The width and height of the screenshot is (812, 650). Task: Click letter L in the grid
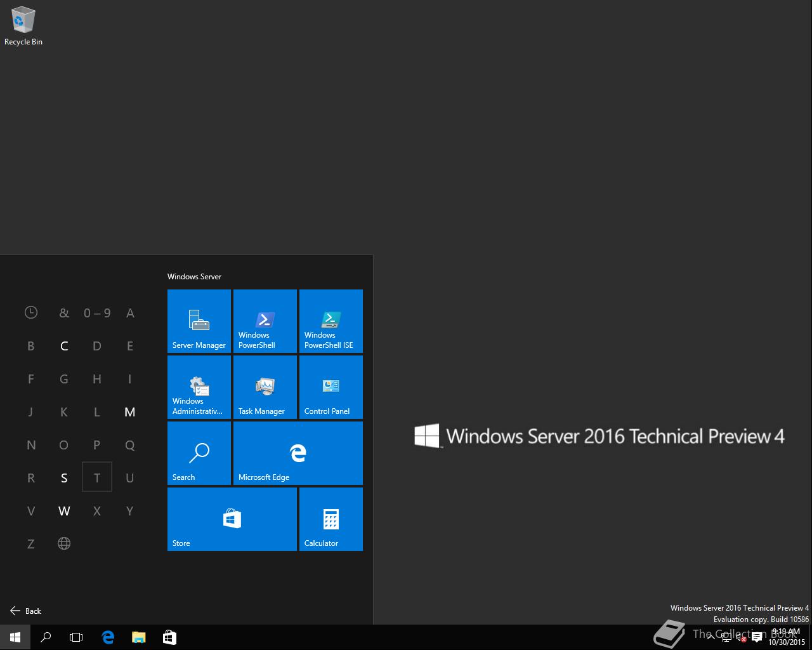click(97, 412)
